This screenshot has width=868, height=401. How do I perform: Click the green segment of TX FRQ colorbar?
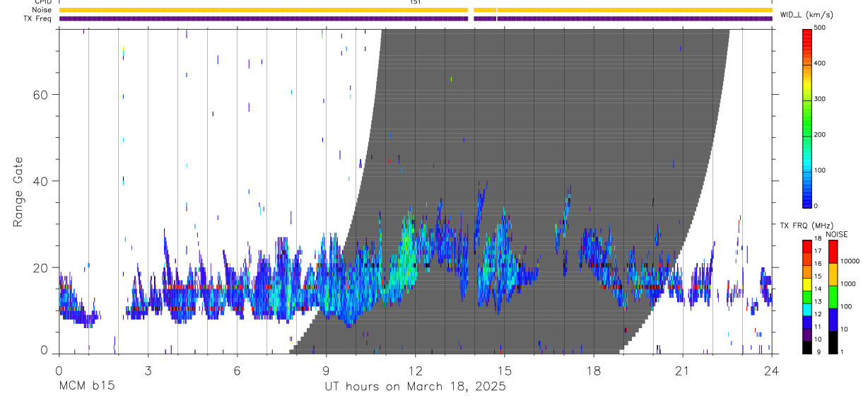click(807, 297)
